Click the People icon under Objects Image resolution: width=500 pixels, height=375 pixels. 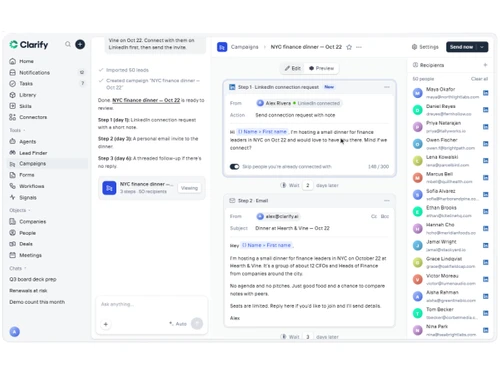pos(13,233)
